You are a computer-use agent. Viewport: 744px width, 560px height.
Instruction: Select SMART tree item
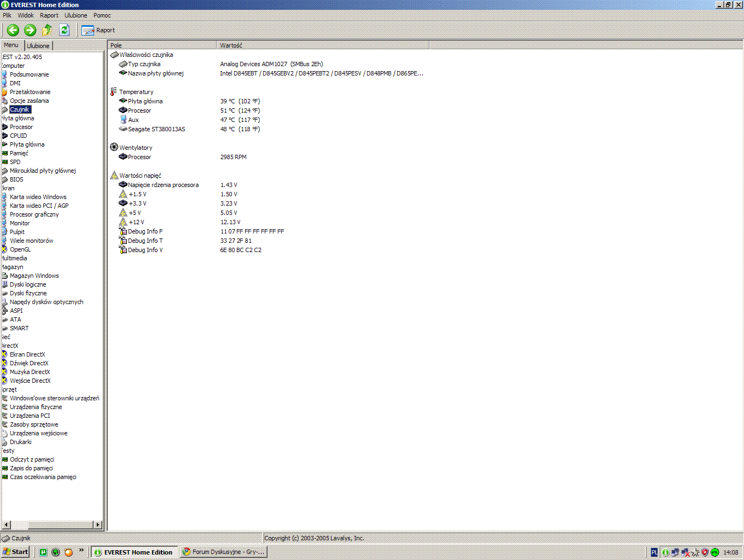coord(19,328)
